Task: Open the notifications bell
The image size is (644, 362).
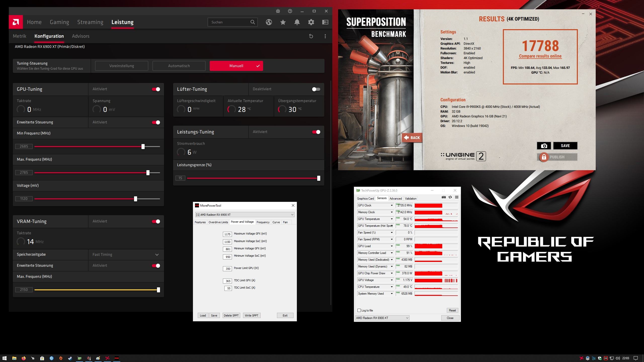Action: (297, 22)
